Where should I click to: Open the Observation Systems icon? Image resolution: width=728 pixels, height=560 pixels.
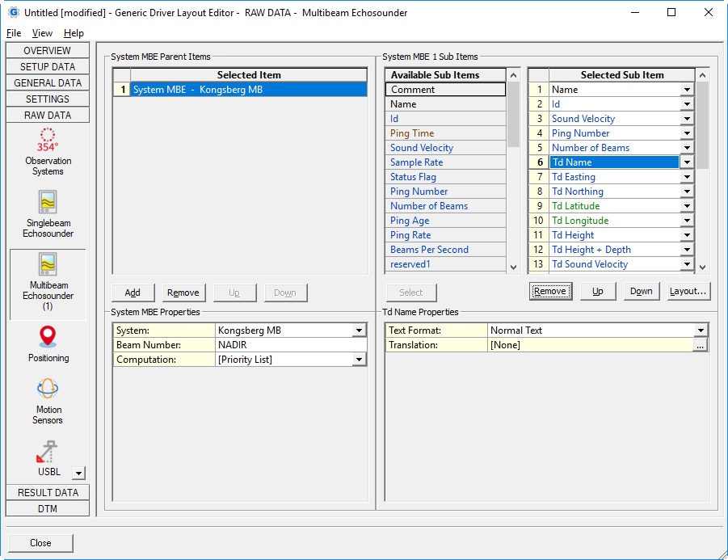pos(48,141)
